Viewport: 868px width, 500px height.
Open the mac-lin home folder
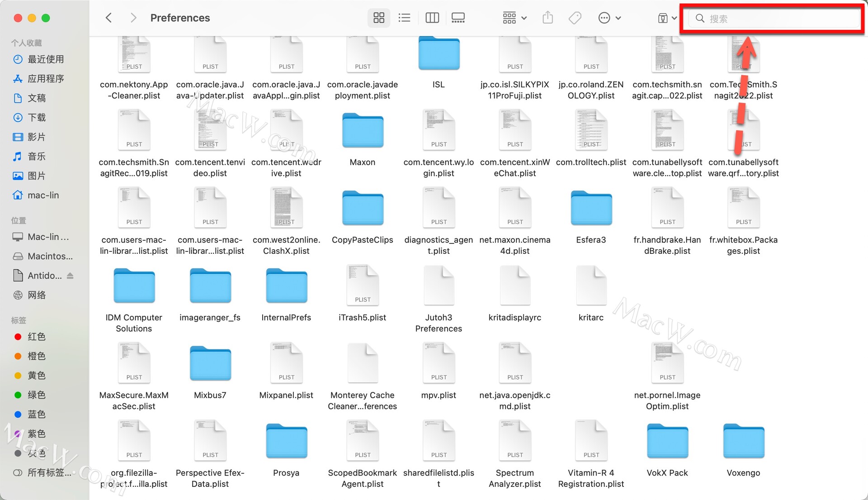pyautogui.click(x=36, y=195)
